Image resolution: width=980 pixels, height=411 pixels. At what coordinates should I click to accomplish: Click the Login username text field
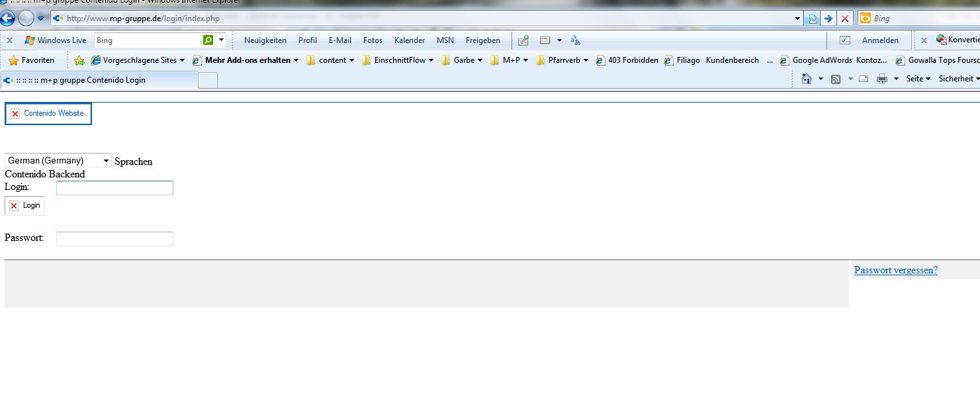(114, 188)
